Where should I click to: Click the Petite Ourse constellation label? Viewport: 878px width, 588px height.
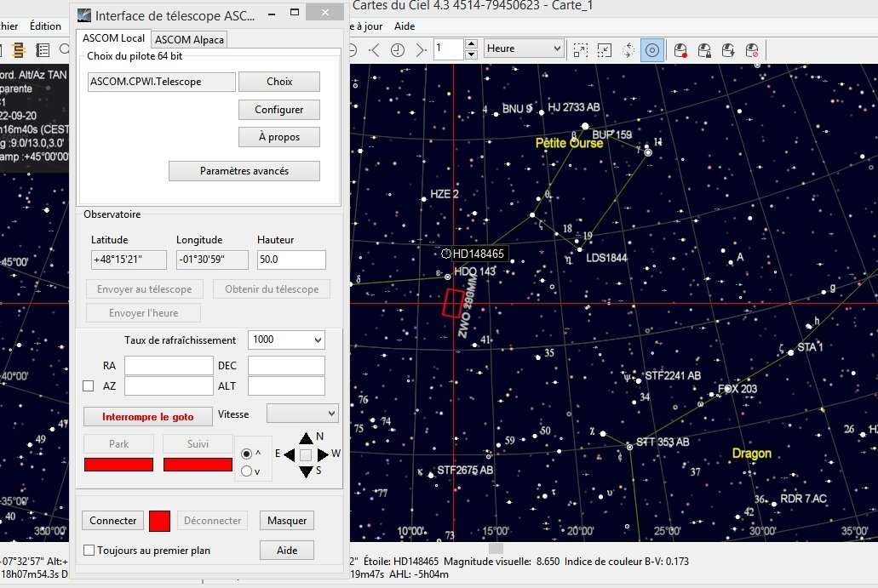click(x=569, y=143)
